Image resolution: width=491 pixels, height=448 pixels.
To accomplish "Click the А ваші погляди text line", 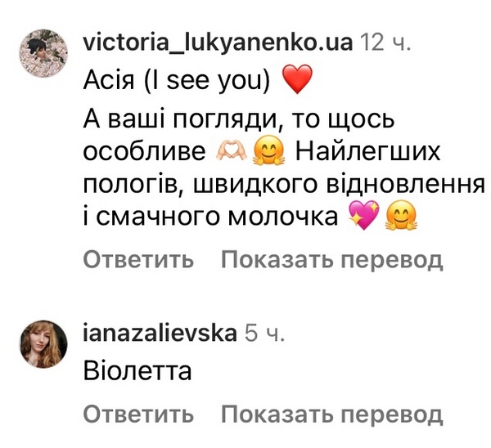I will [x=239, y=120].
